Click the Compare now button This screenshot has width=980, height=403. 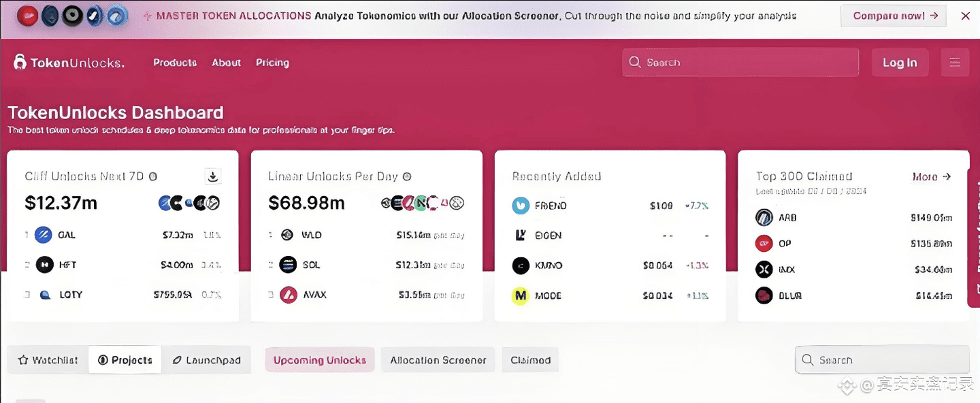[893, 16]
